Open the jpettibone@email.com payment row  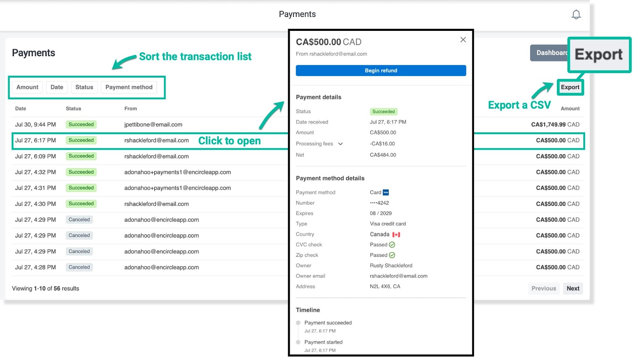coord(153,125)
